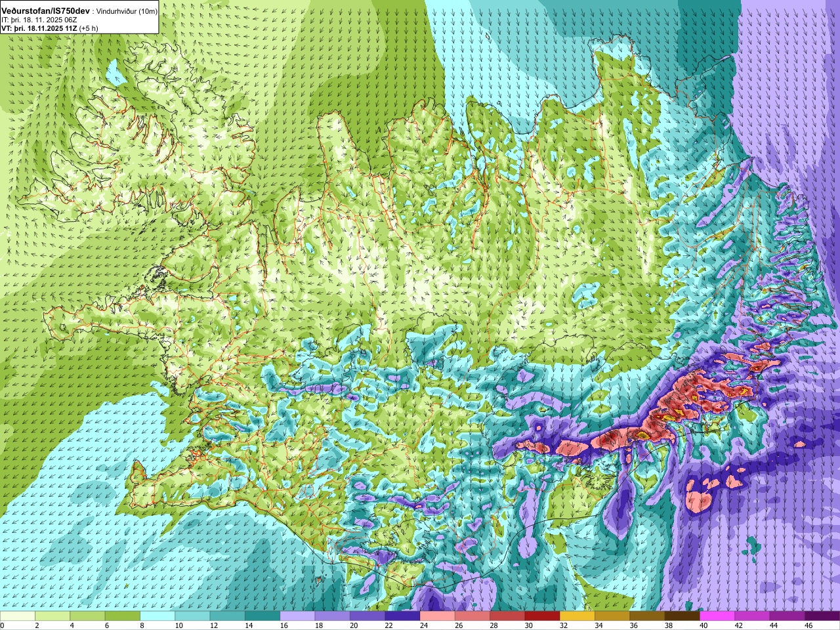Image resolution: width=840 pixels, height=630 pixels.
Task: Pick the golden yellow 32–34 legend swatch
Action: [577, 616]
